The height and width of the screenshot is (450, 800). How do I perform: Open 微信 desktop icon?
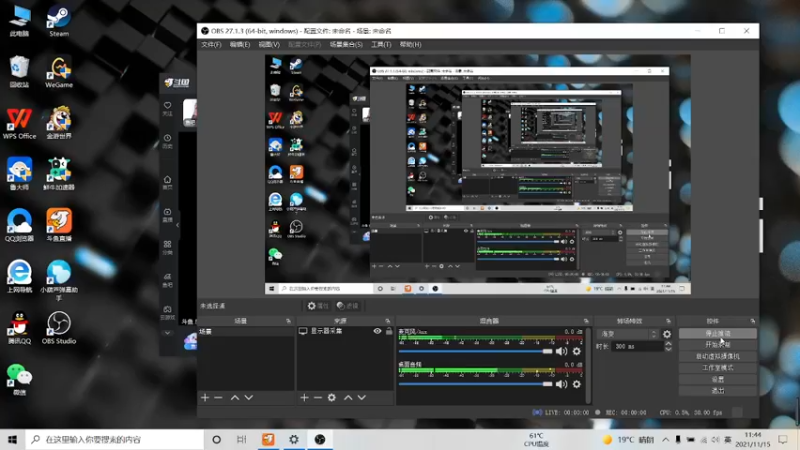[x=19, y=379]
